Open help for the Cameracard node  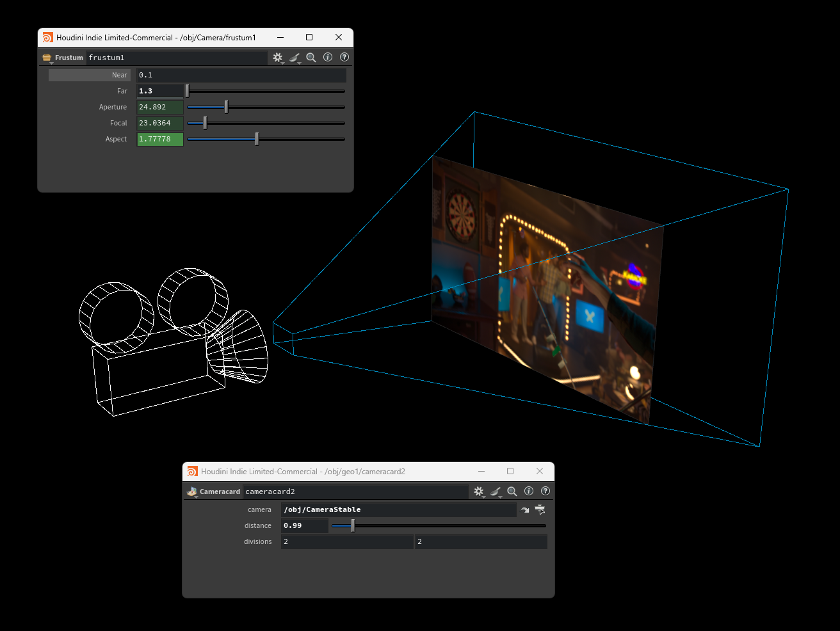pyautogui.click(x=545, y=491)
